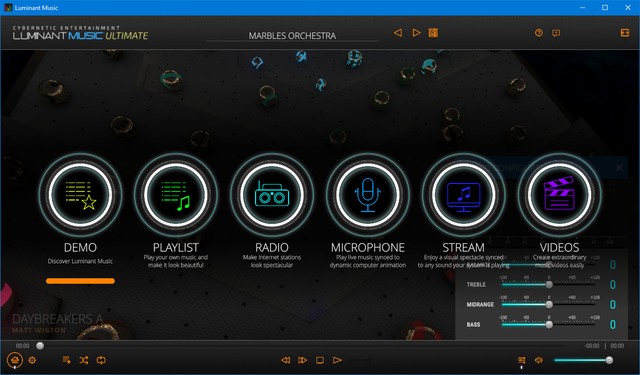Adjust the Bass slider
Viewport: 640px width, 375px height.
pyautogui.click(x=548, y=324)
